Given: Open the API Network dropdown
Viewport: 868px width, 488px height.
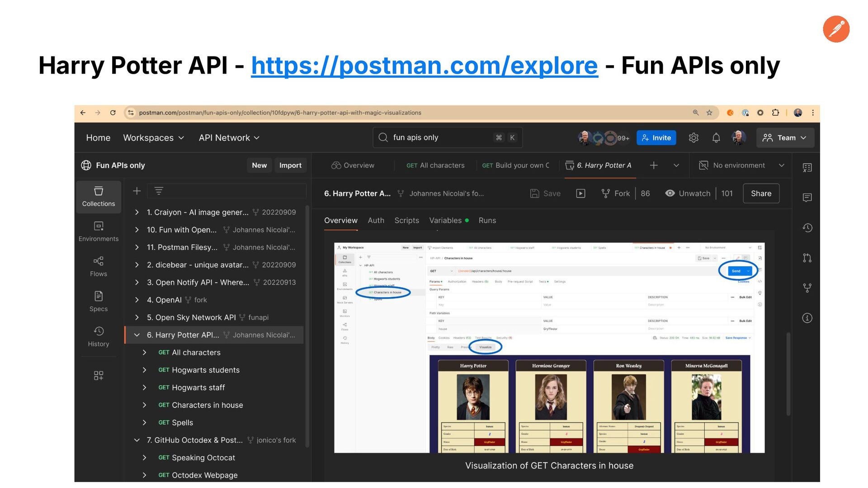Looking at the screenshot, I should (x=229, y=138).
